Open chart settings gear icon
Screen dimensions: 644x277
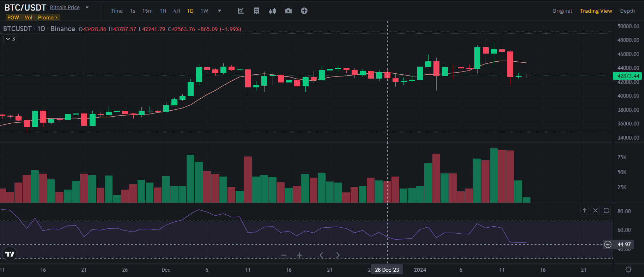point(628,270)
